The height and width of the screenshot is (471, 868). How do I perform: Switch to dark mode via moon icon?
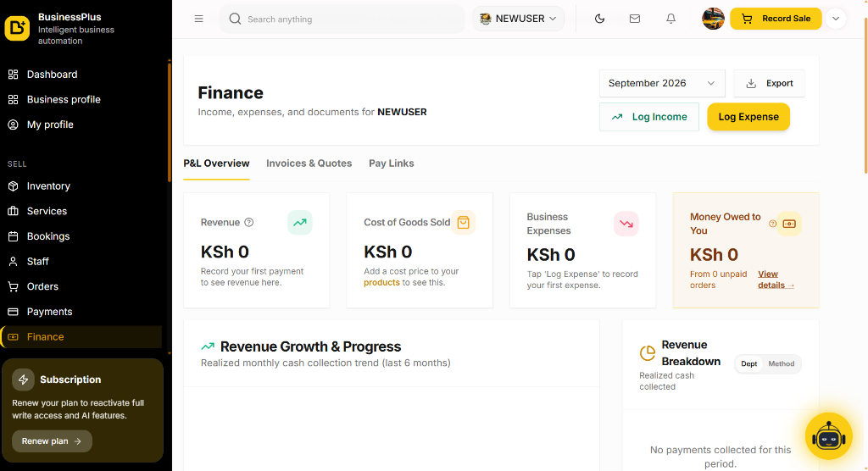(599, 19)
